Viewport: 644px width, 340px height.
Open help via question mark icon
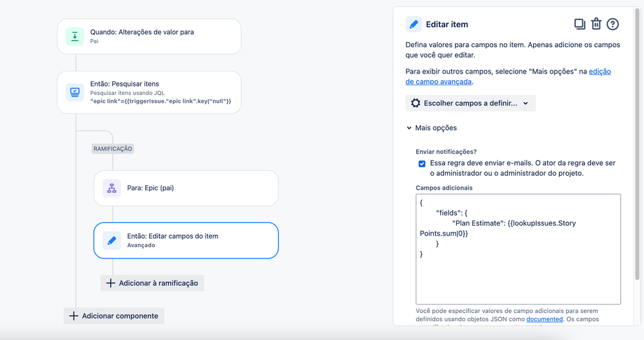click(x=612, y=25)
